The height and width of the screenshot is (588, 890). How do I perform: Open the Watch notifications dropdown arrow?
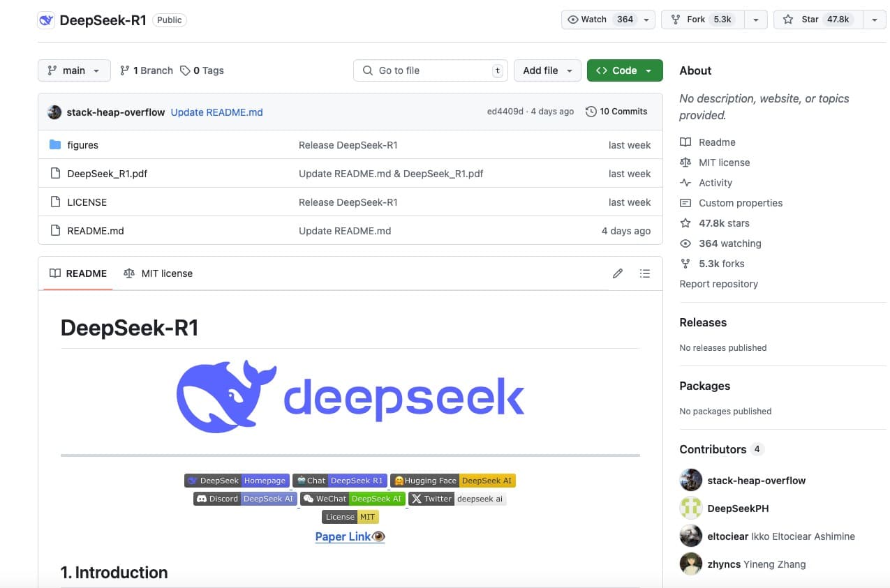point(647,20)
